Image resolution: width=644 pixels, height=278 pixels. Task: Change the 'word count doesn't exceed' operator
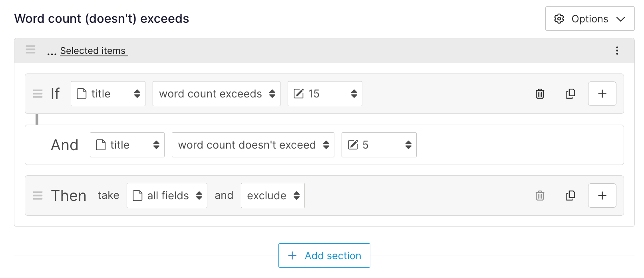(x=253, y=145)
